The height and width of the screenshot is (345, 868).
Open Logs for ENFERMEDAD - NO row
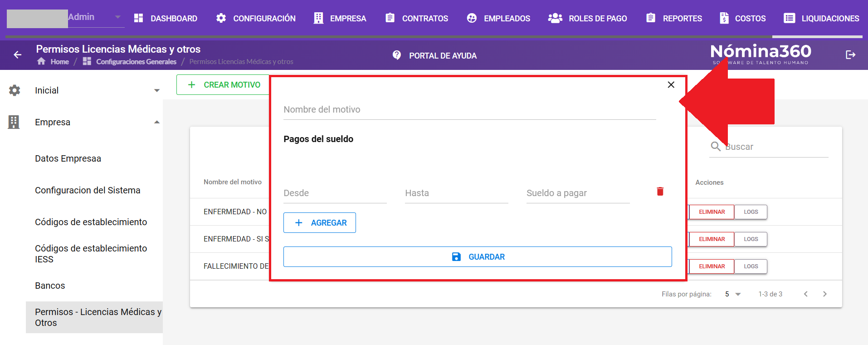751,212
